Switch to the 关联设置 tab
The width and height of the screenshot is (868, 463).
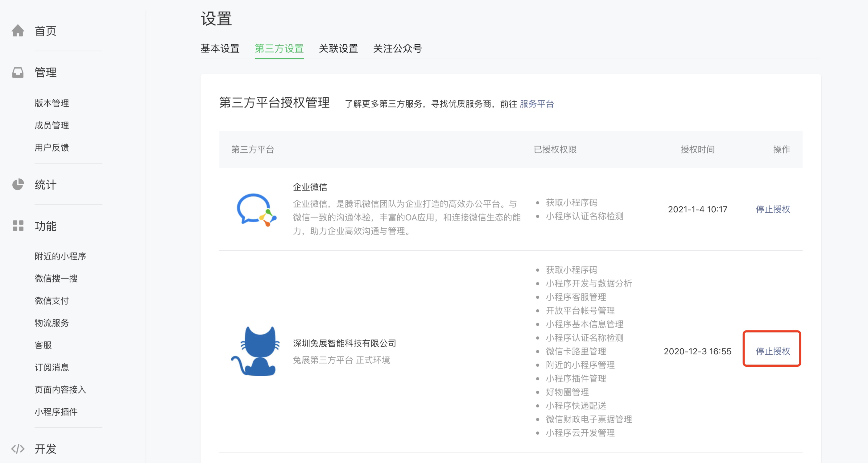[x=338, y=48]
